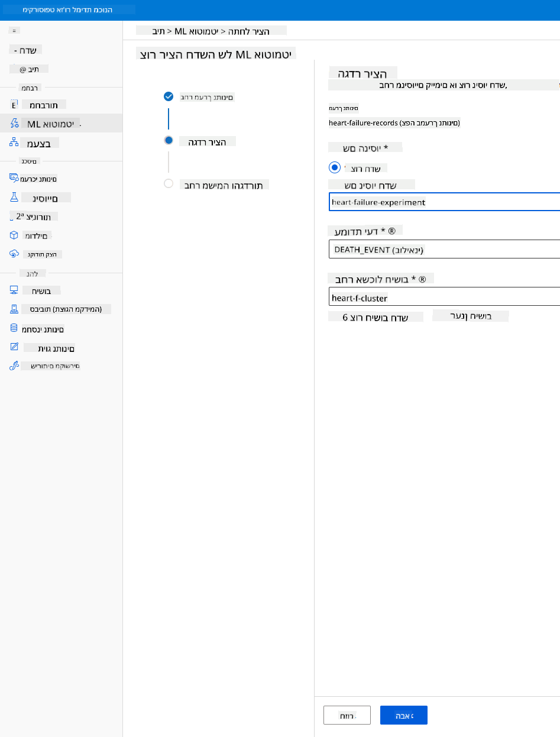560x737 pixels.
Task: Click the refresh compute link
Action: point(471,315)
